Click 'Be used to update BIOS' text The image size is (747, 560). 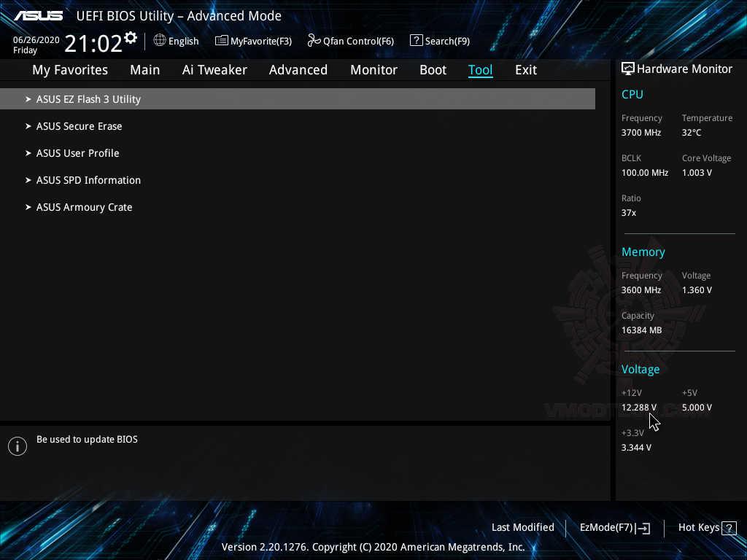pyautogui.click(x=87, y=440)
